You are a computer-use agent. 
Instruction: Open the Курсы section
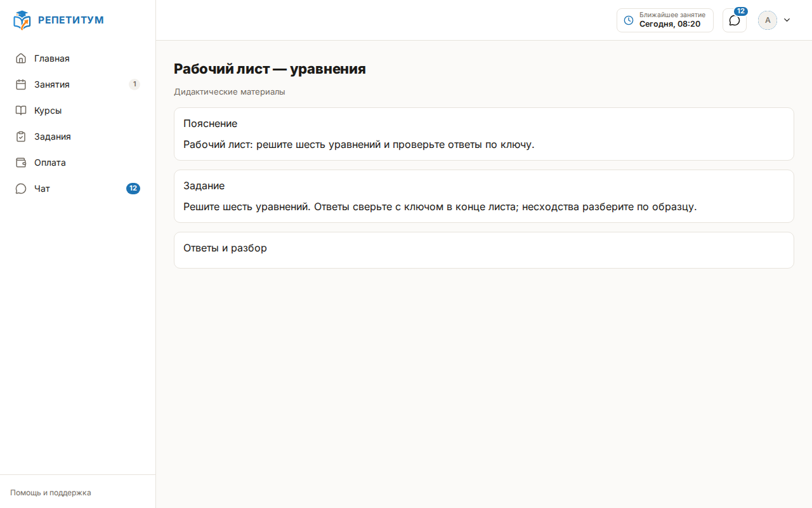pos(77,110)
